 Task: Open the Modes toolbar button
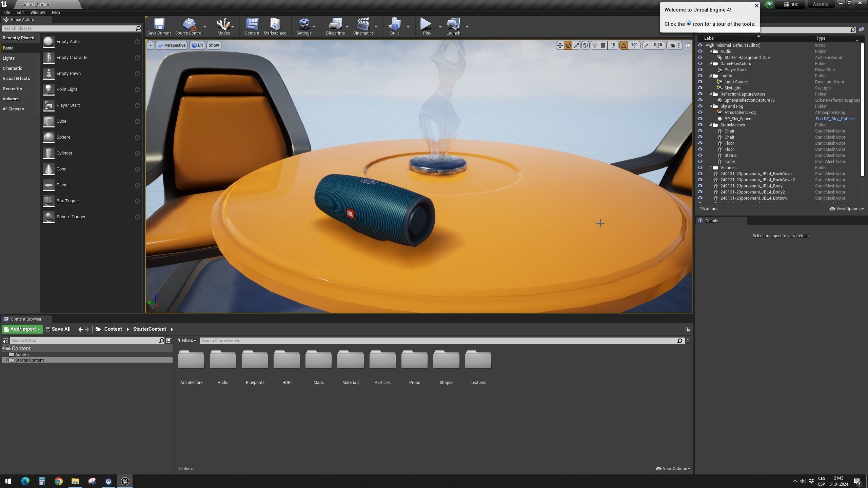pyautogui.click(x=223, y=26)
